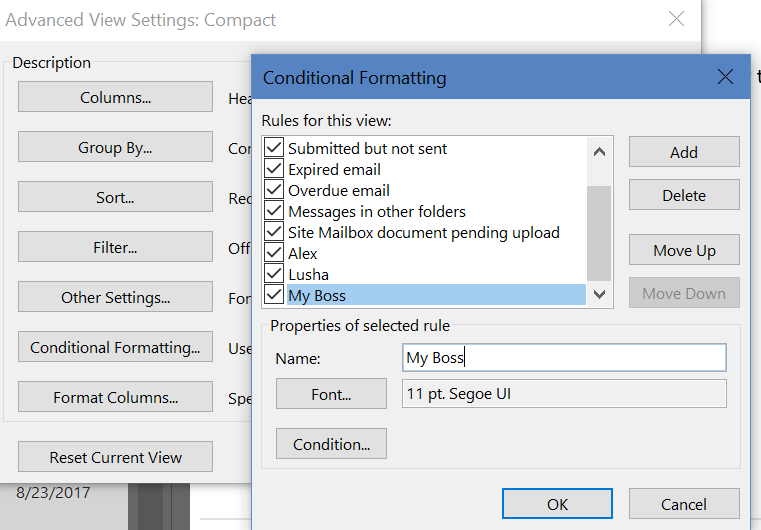This screenshot has width=761, height=530.
Task: Uncheck the Submitted but not sent rule
Action: pyautogui.click(x=274, y=148)
